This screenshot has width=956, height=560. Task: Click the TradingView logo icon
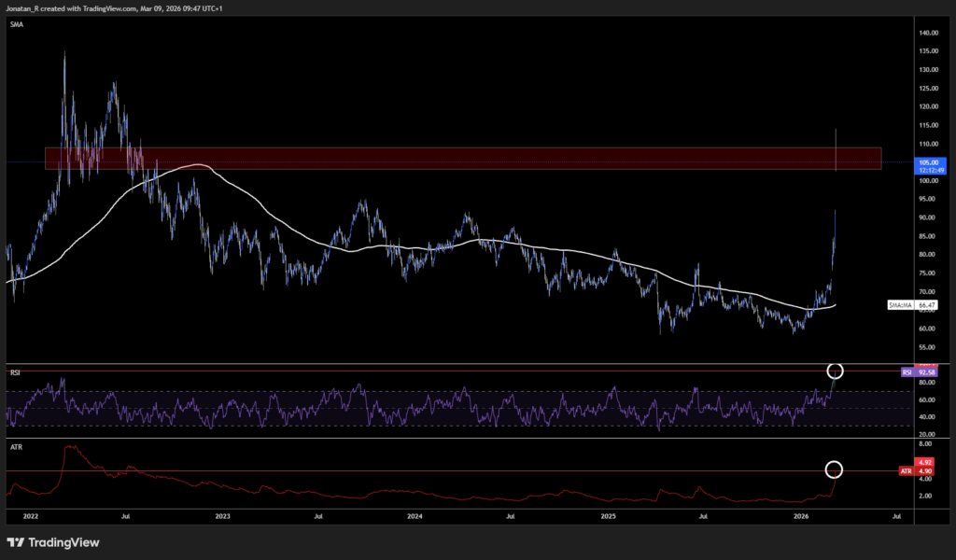pos(16,542)
